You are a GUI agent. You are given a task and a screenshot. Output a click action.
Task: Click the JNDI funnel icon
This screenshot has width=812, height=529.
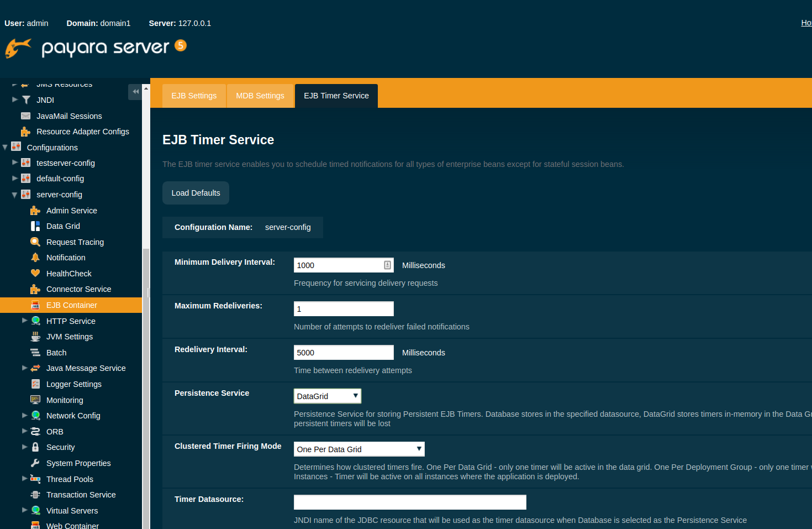pos(26,100)
